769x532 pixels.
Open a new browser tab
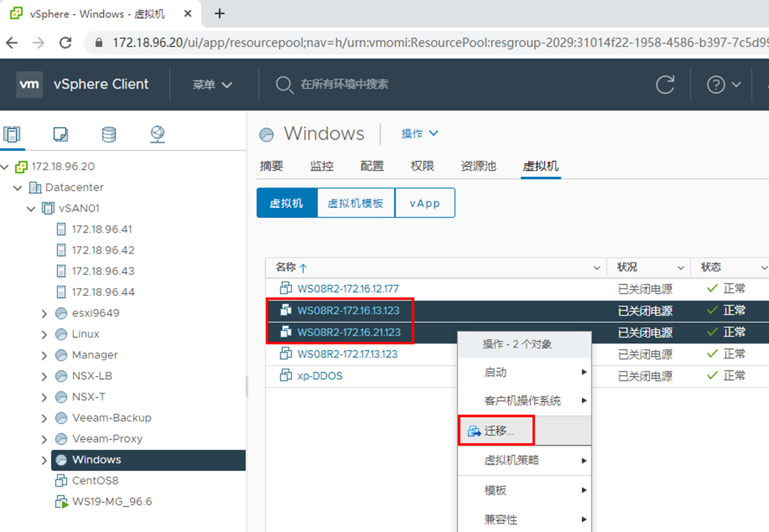click(x=220, y=14)
